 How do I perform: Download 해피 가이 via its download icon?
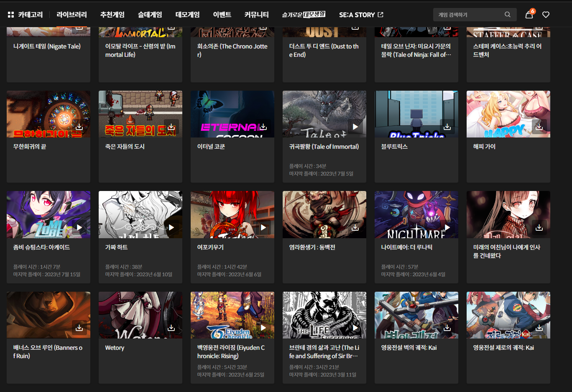click(x=539, y=127)
